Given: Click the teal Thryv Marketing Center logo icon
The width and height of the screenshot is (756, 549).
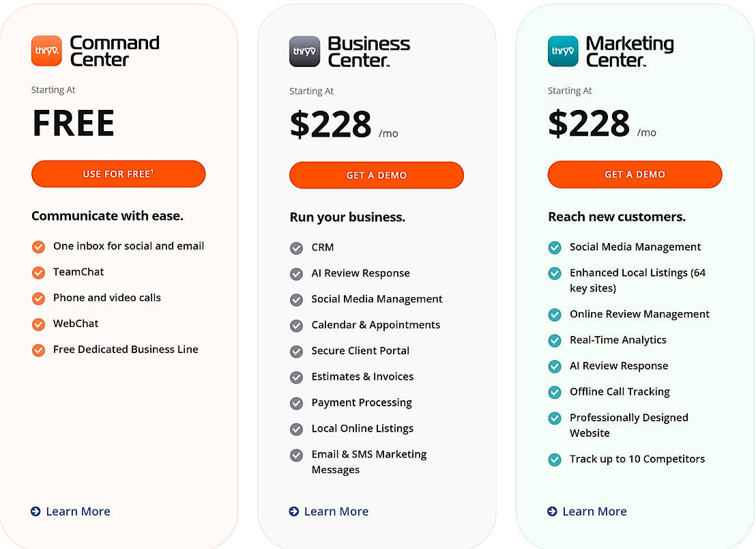Looking at the screenshot, I should pos(563,51).
